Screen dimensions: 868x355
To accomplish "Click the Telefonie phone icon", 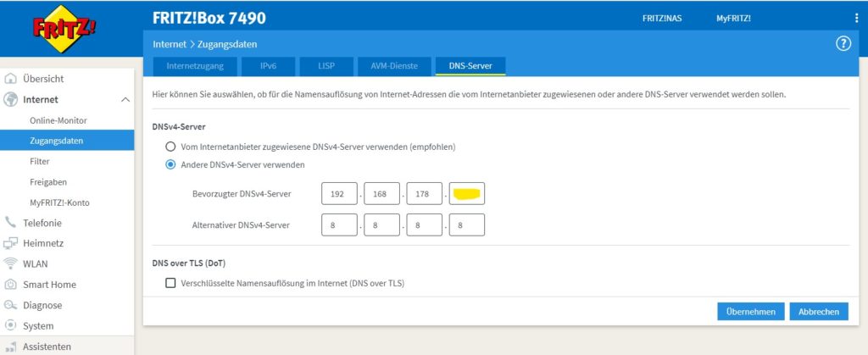I will [x=11, y=223].
